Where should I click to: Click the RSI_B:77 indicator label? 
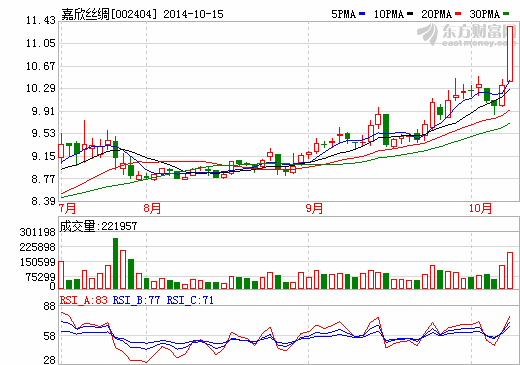tap(136, 300)
